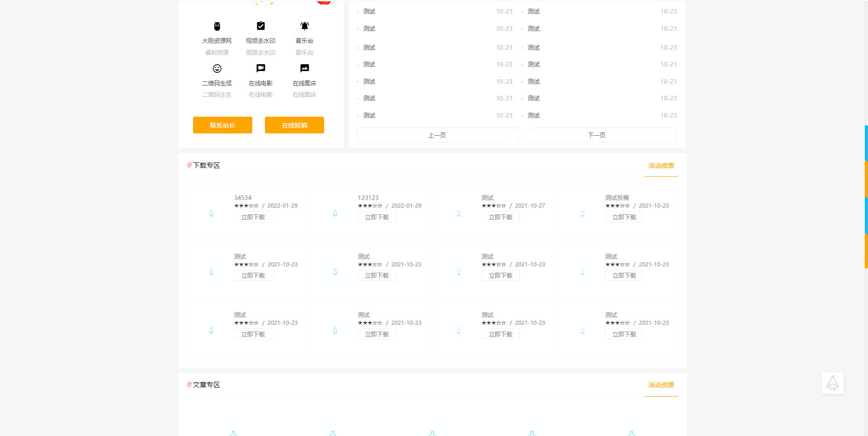
Task: Click the bottle icon of the 34534 card
Action: click(211, 213)
